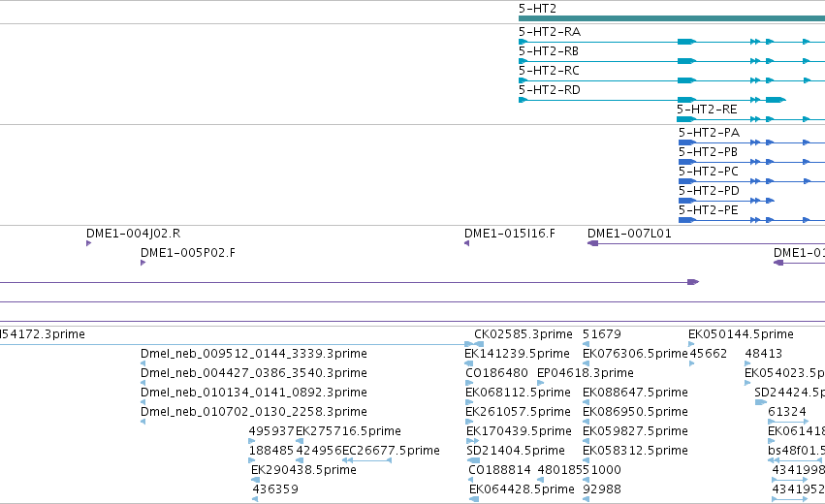Select the 495937 EST label
The height and width of the screenshot is (504, 825).
271,432
